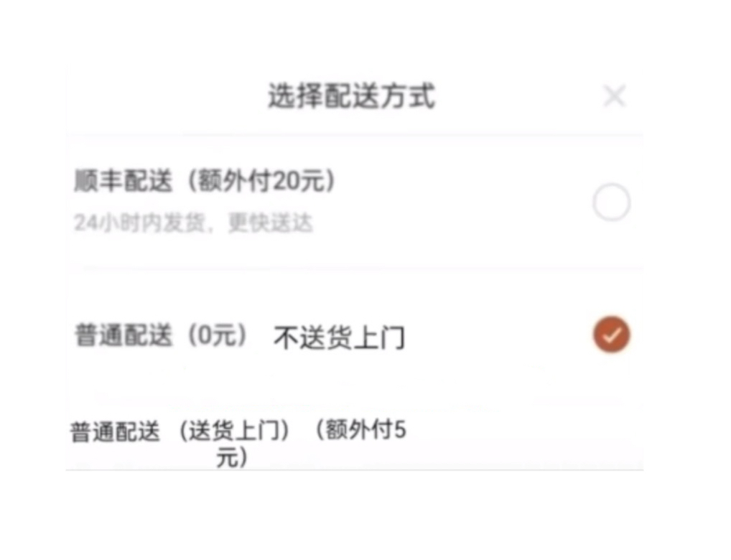Image resolution: width=731 pixels, height=560 pixels.
Task: Choose the 普通配送 label beside 0元
Action: pyautogui.click(x=124, y=335)
